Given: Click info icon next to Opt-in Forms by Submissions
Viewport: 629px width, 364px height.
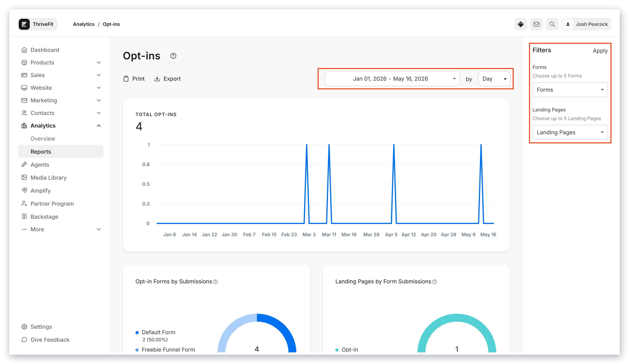Looking at the screenshot, I should (x=215, y=282).
